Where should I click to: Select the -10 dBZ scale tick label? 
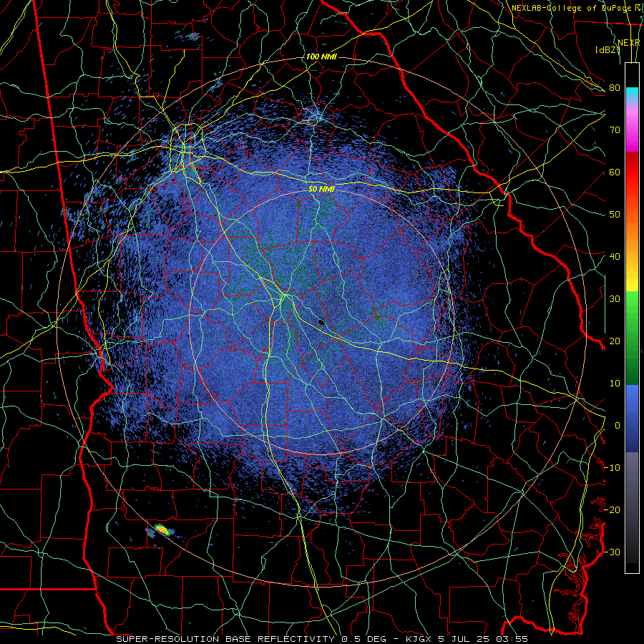(x=613, y=468)
